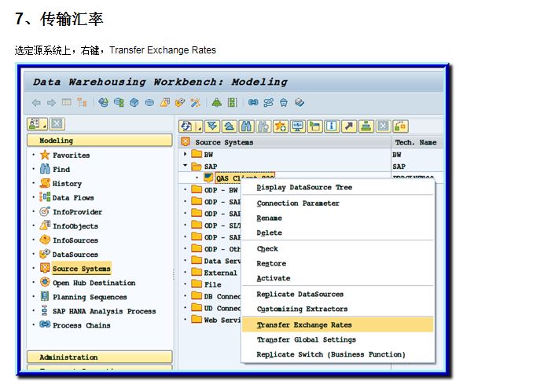This screenshot has width=555, height=392.
Task: Collapse the SAP source system folder
Action: tap(185, 166)
